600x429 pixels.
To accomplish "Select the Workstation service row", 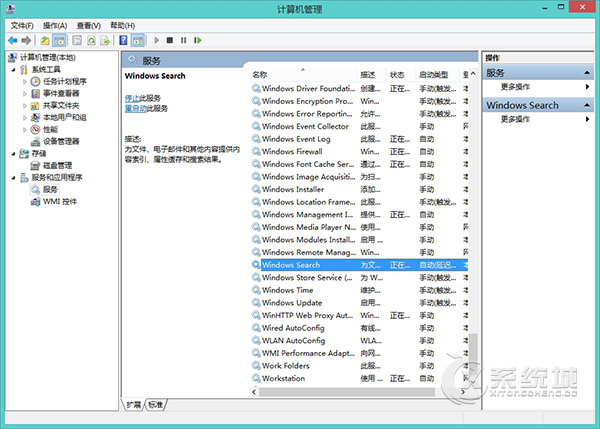I will 359,378.
